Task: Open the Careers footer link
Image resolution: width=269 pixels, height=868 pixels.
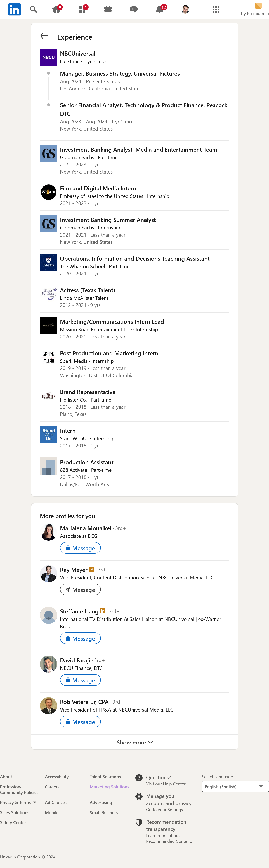Action: coord(52,787)
